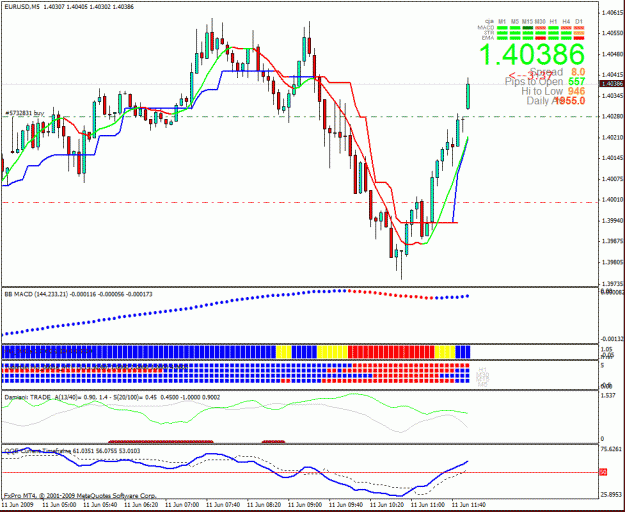
Task: Click the red EMA D1 signal box
Action: click(579, 38)
